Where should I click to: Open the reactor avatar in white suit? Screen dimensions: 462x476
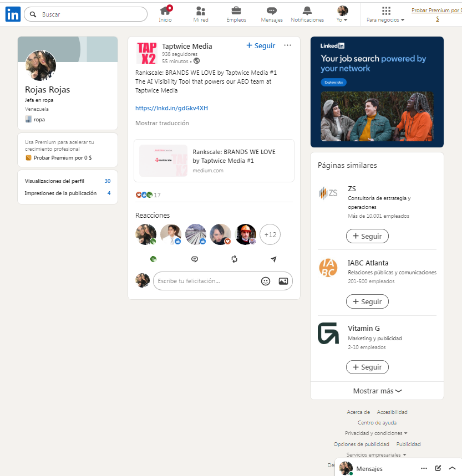(171, 234)
